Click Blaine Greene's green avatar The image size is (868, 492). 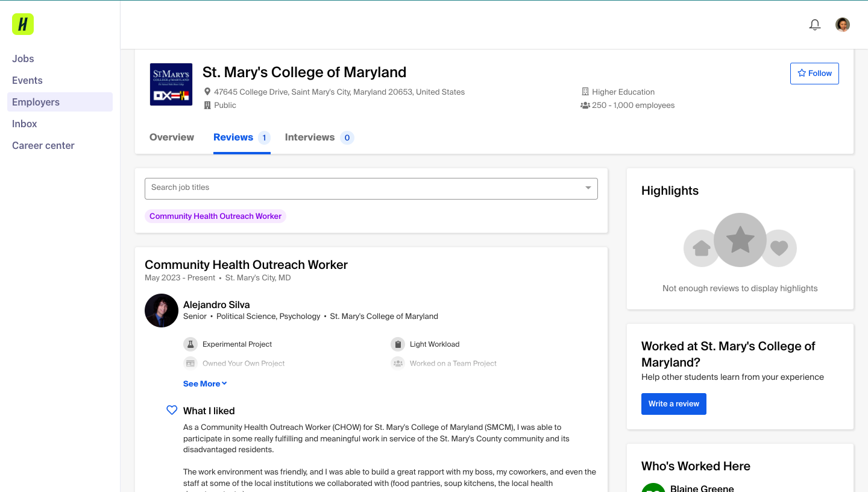(x=653, y=487)
